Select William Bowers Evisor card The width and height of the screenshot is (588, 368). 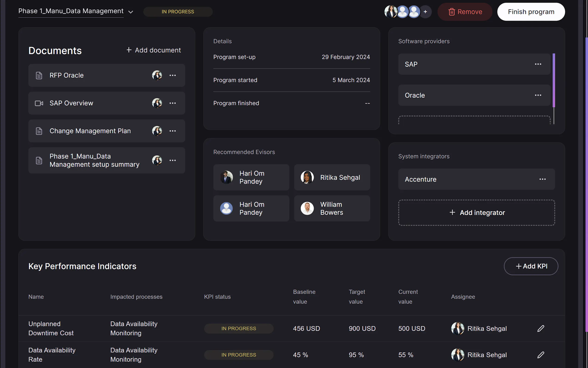[x=332, y=208]
